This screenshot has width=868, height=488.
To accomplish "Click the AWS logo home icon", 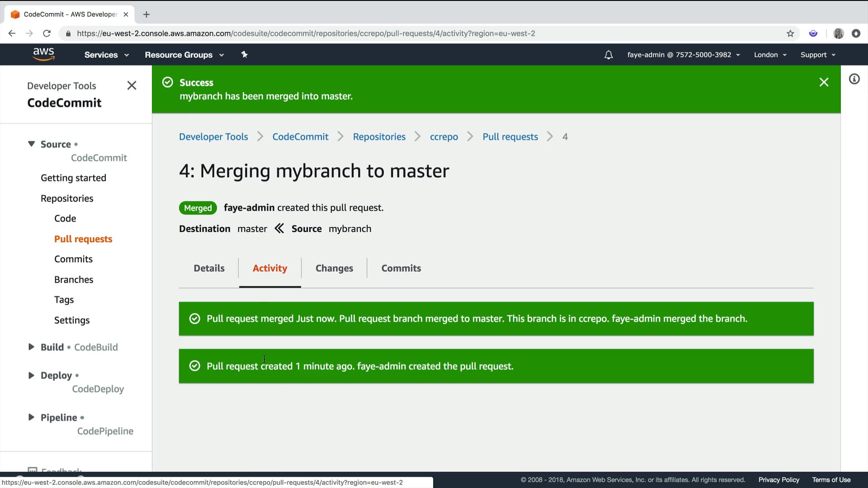I will click(x=43, y=54).
